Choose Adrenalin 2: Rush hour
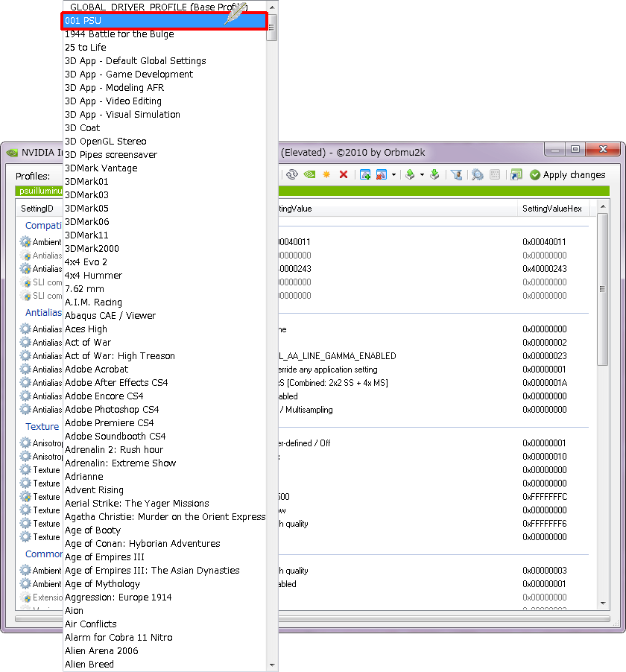Viewport: 626px width, 672px height. tap(165, 449)
